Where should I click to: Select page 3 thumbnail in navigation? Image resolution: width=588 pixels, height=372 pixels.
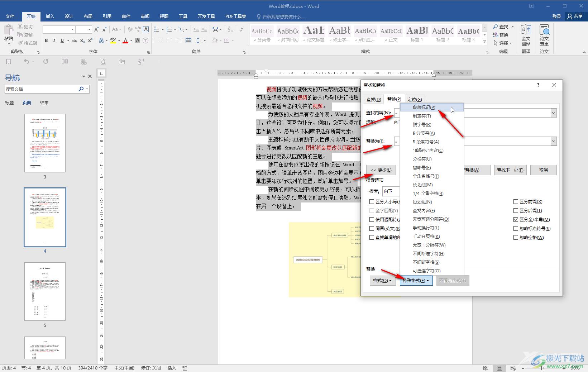tap(45, 143)
